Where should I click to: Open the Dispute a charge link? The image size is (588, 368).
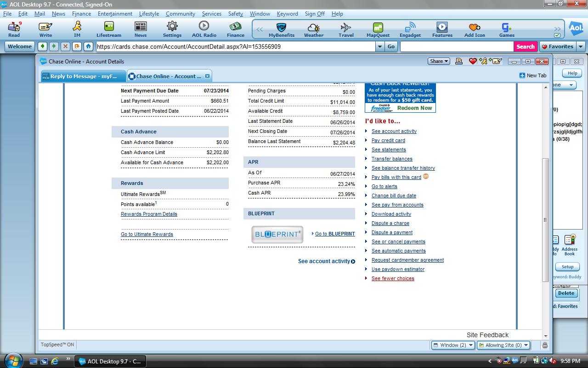(x=390, y=223)
